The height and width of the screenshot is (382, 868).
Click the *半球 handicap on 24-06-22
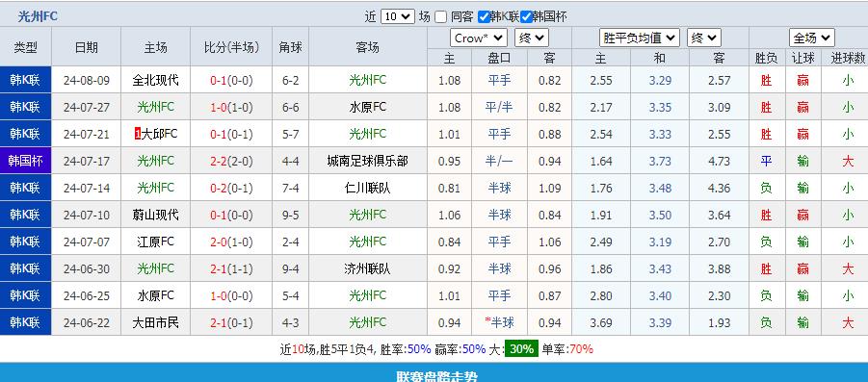(x=499, y=322)
